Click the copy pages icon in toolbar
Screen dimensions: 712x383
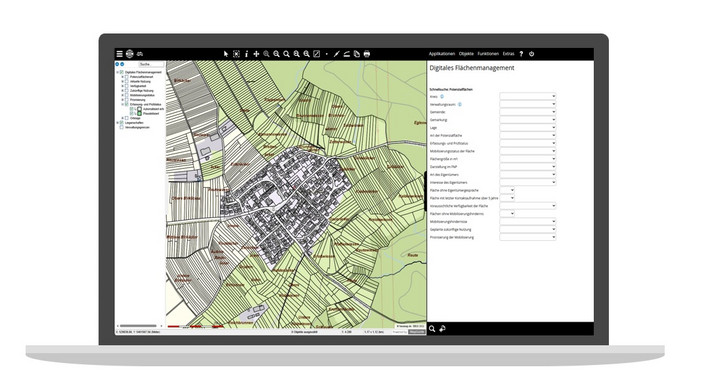[356, 54]
